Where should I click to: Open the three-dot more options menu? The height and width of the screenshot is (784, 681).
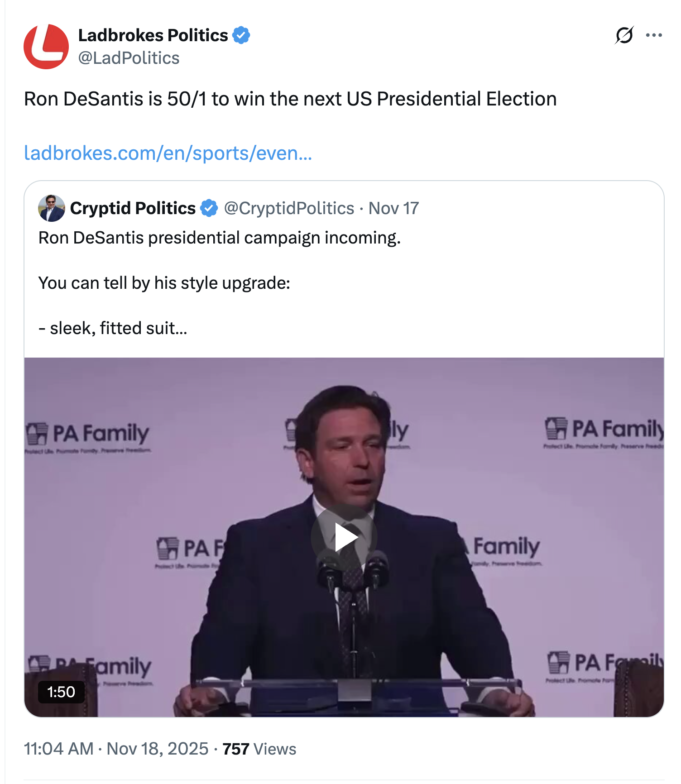[654, 35]
